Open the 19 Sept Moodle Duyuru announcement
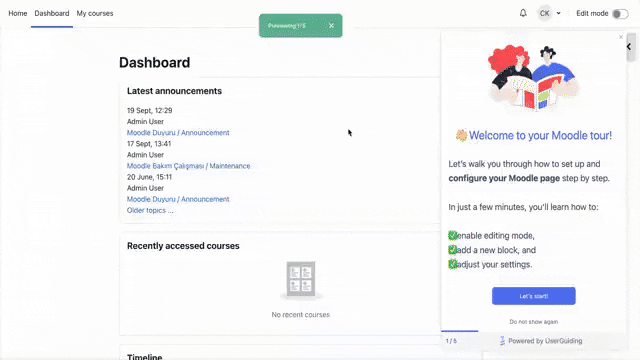Viewport: 640px width, 360px height. [178, 133]
